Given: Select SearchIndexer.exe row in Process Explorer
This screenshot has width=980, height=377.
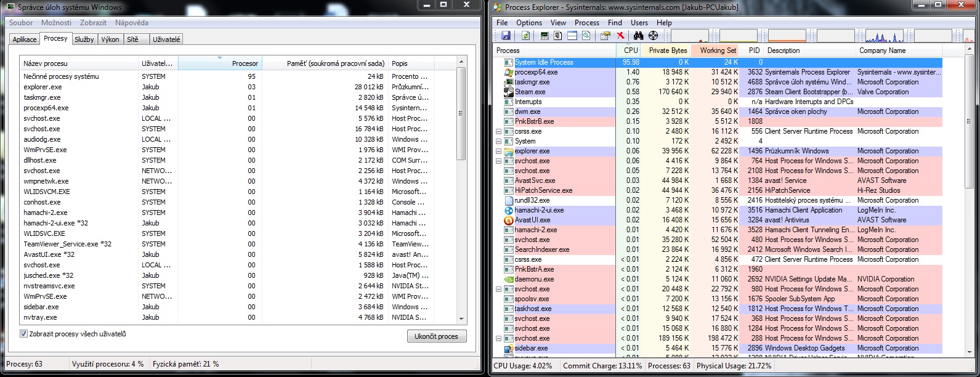Looking at the screenshot, I should click(x=718, y=249).
